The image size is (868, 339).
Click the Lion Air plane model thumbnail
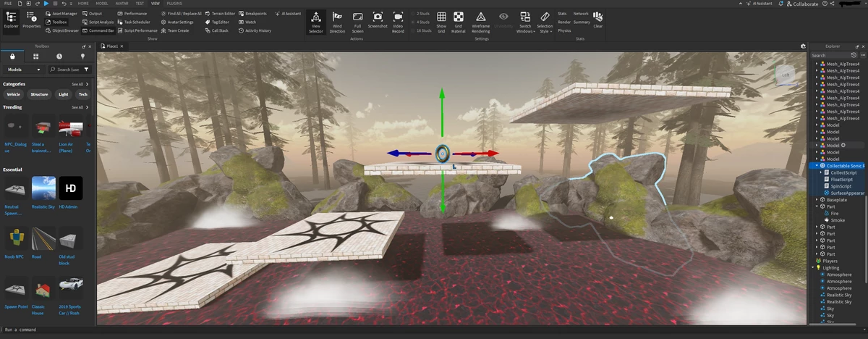click(71, 127)
